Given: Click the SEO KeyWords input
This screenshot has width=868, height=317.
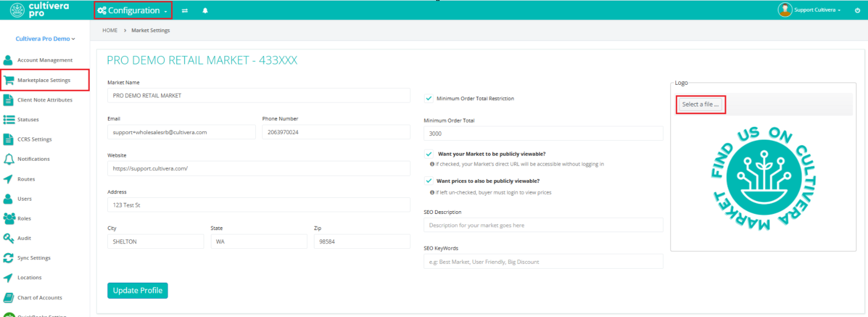Looking at the screenshot, I should click(543, 261).
